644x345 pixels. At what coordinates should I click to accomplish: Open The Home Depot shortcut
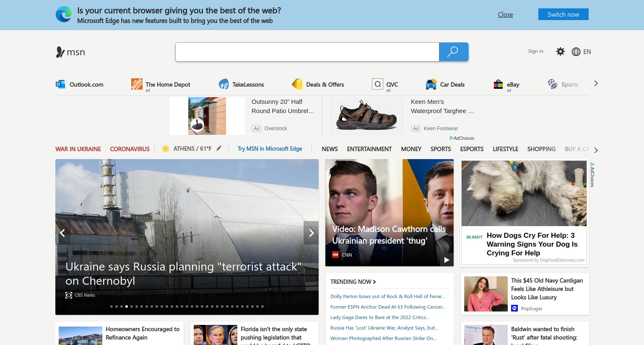[161, 85]
